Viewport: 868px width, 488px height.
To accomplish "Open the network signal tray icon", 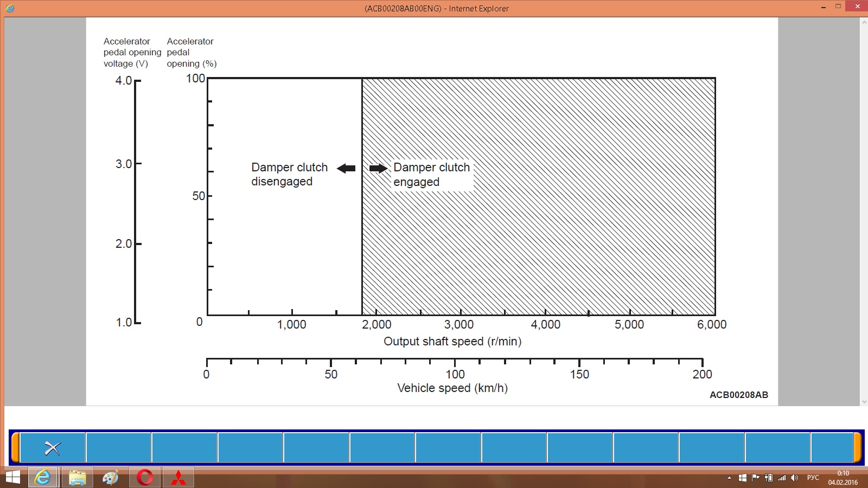I will point(781,478).
